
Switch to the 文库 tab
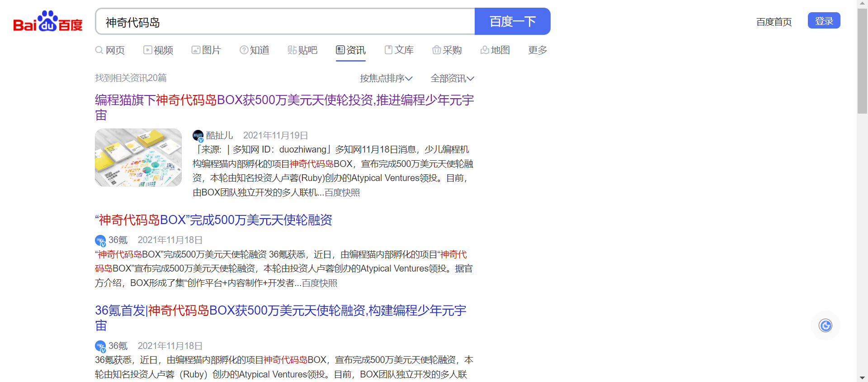coord(399,50)
